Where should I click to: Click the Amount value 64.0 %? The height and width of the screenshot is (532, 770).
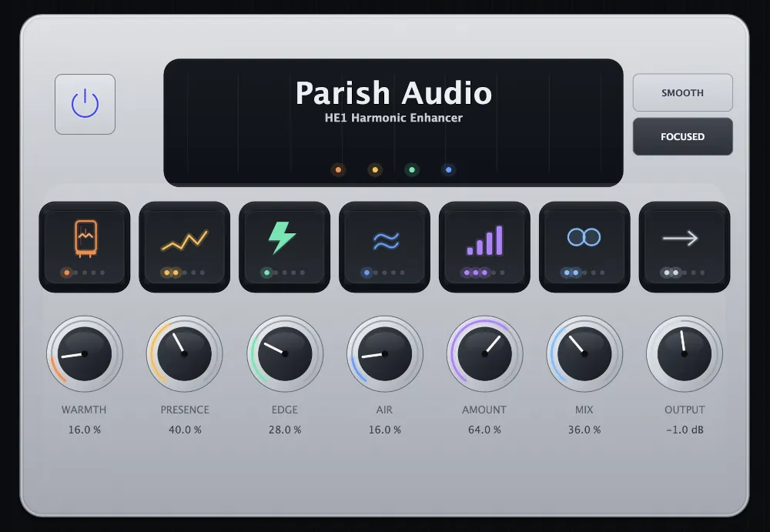point(484,430)
